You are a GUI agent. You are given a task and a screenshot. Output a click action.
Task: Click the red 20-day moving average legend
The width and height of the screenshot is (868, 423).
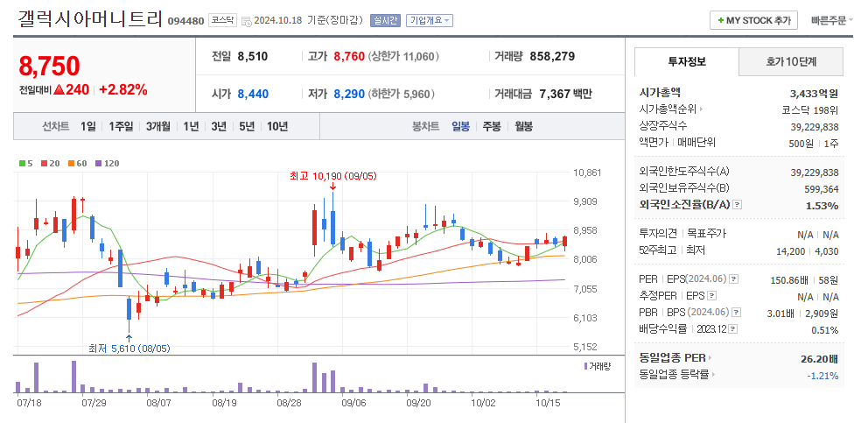click(x=51, y=164)
